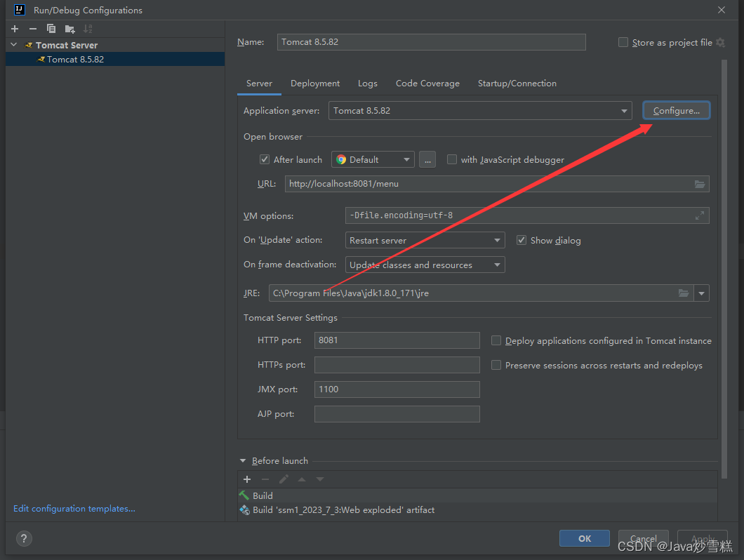Open the Application server dropdown
Viewport: 744px width, 560px height.
(480, 111)
